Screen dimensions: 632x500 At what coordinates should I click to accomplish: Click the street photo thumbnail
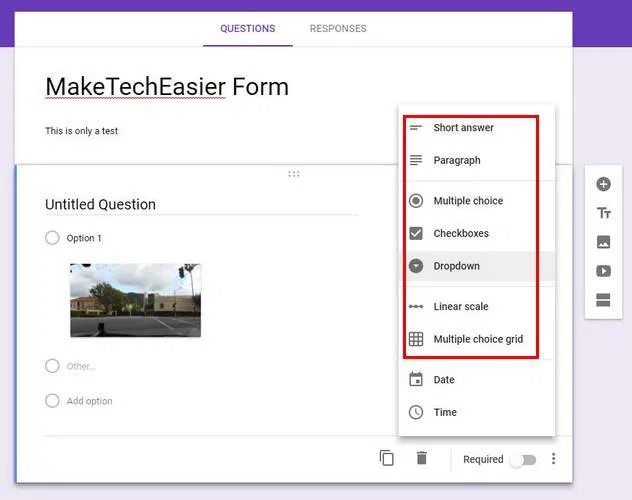[135, 300]
